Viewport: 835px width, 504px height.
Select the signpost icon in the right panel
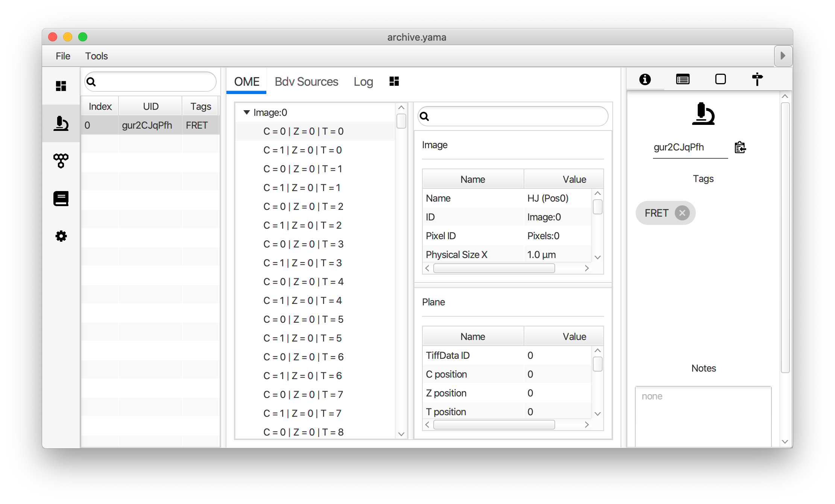point(757,79)
